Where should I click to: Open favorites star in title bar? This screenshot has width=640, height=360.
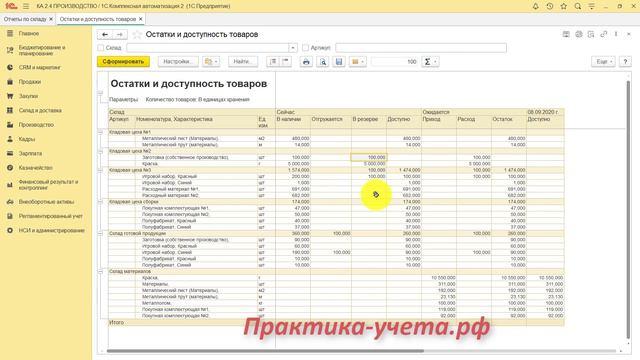pyautogui.click(x=564, y=6)
